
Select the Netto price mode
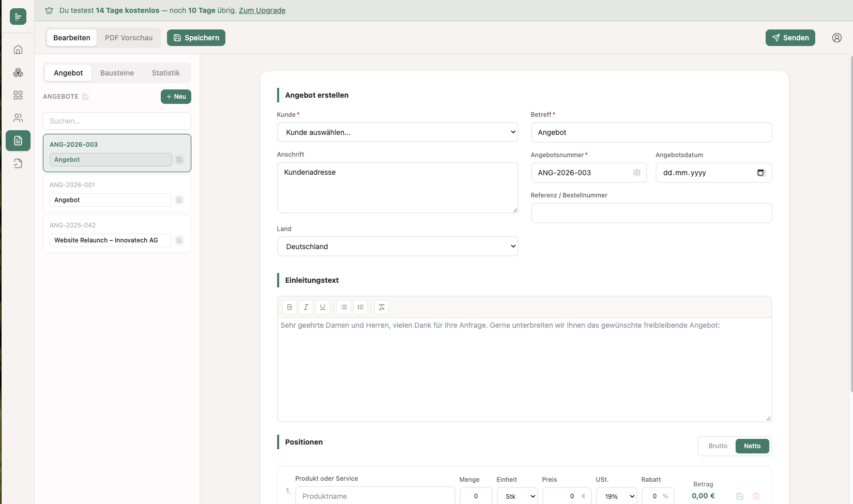point(752,446)
